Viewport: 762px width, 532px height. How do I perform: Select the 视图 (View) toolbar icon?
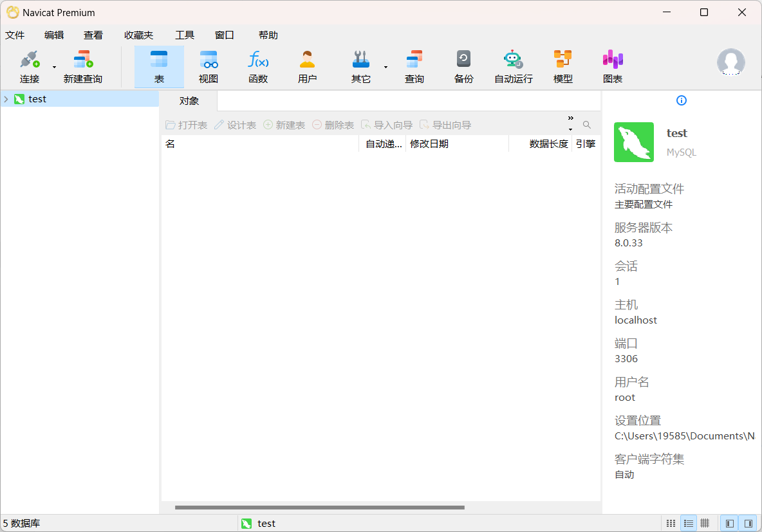[209, 67]
